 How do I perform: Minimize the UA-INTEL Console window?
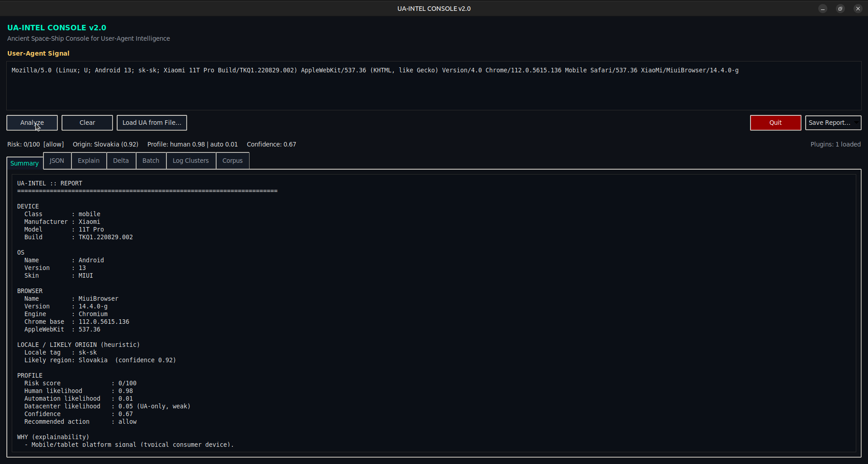823,9
